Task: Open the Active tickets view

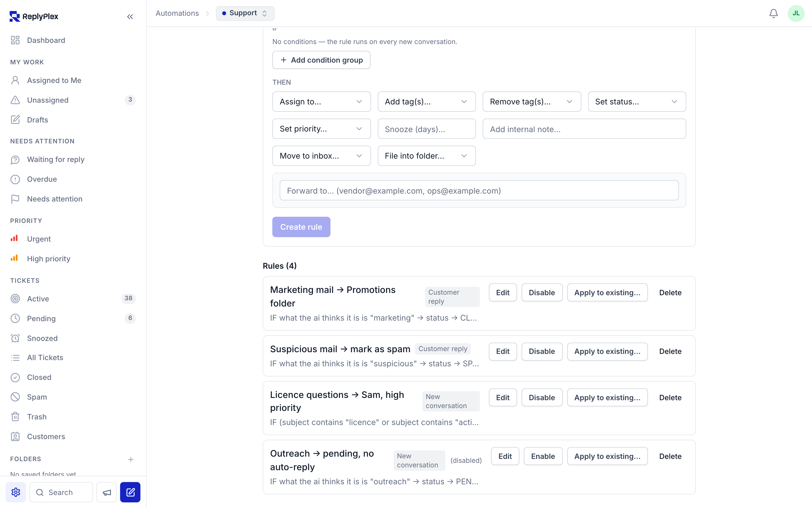Action: (73, 298)
